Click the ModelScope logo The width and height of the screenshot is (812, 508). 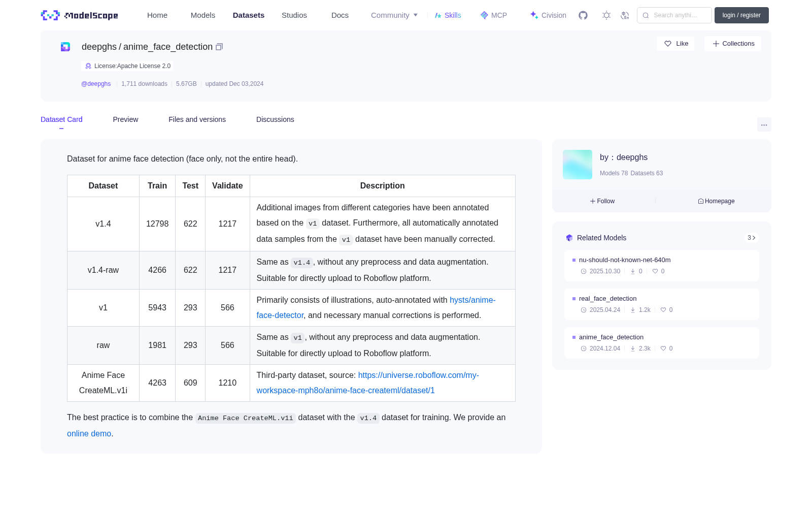click(x=80, y=15)
